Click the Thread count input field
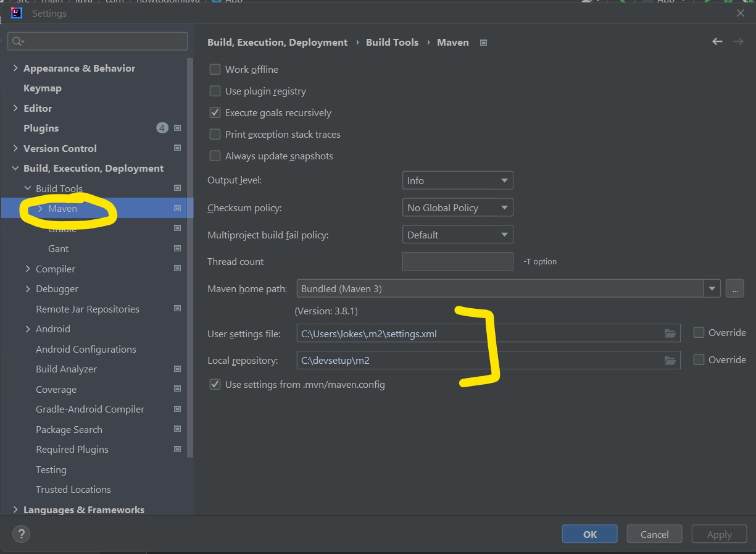The width and height of the screenshot is (756, 554). click(x=457, y=261)
